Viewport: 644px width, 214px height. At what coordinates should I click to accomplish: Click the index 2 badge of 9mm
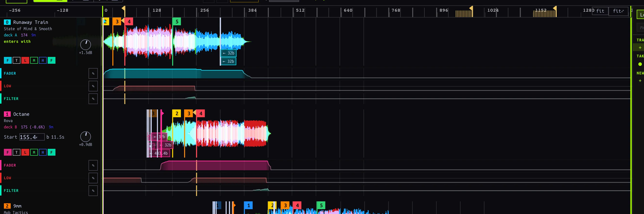click(7, 206)
